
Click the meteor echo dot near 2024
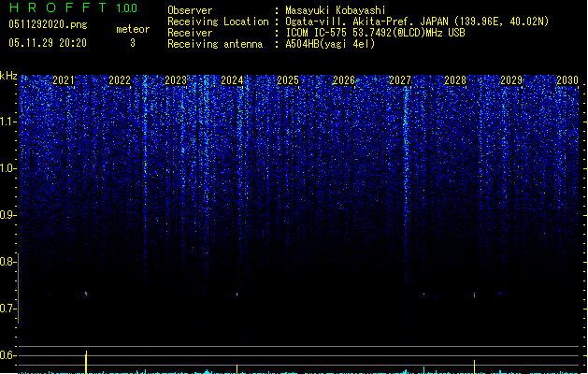(237, 295)
